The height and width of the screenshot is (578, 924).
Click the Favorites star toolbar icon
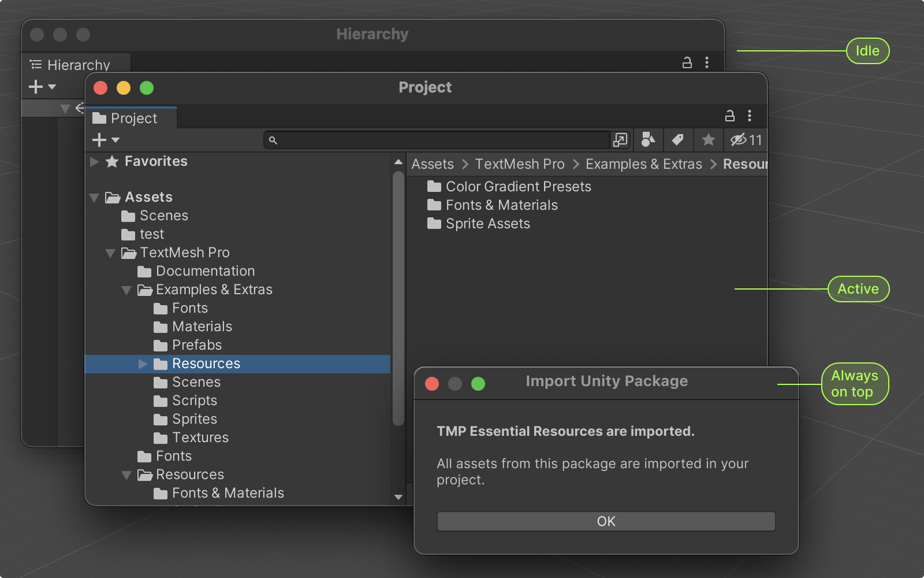[709, 140]
